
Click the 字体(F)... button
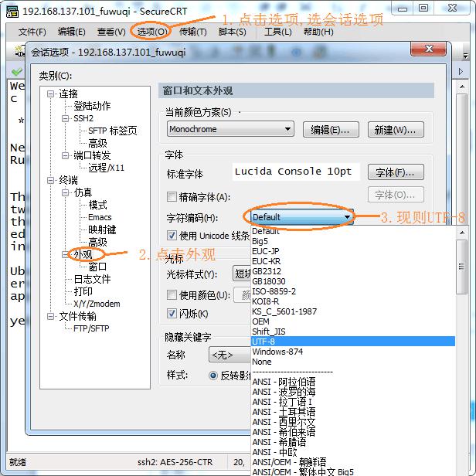pos(396,172)
